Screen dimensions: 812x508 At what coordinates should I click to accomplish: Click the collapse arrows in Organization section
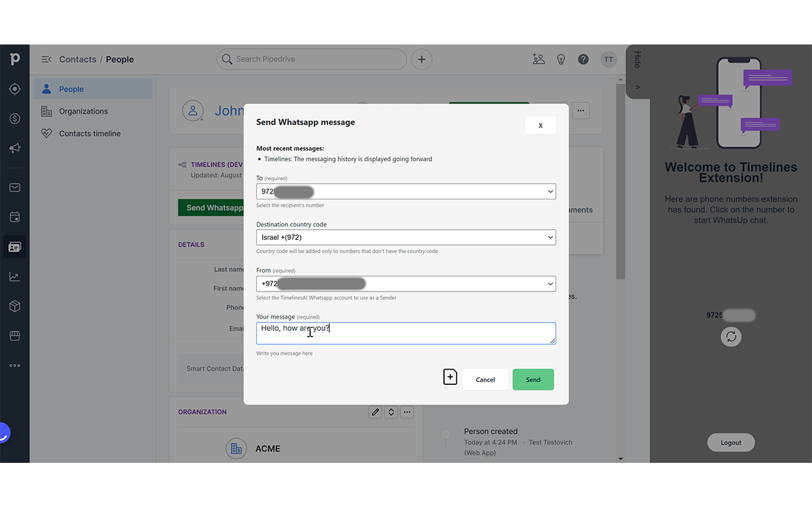[x=391, y=412]
